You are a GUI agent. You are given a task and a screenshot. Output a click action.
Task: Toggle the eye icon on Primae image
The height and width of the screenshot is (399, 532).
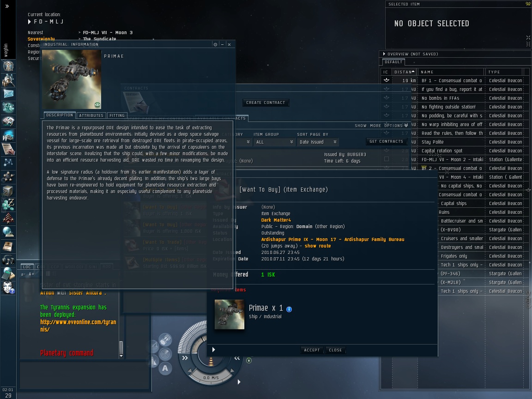pos(97,105)
